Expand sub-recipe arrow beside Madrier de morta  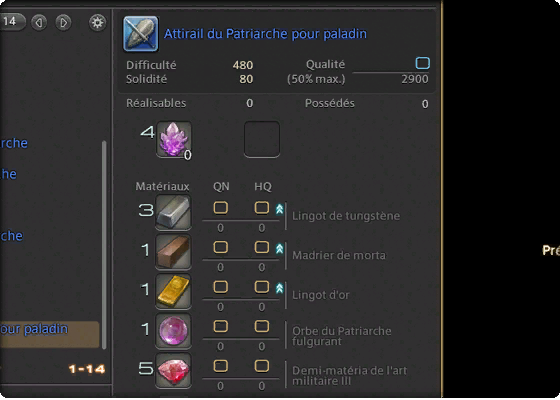coord(280,249)
